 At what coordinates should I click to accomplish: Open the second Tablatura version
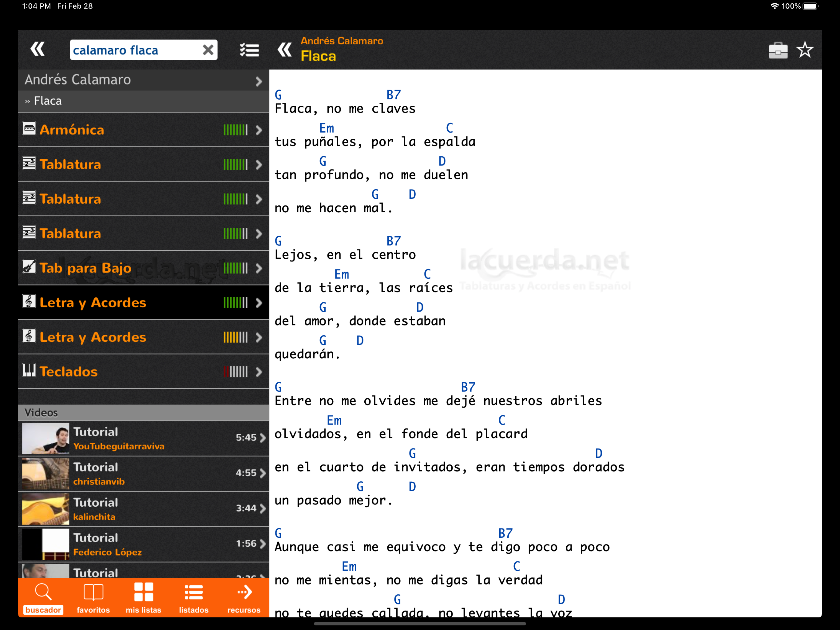144,199
